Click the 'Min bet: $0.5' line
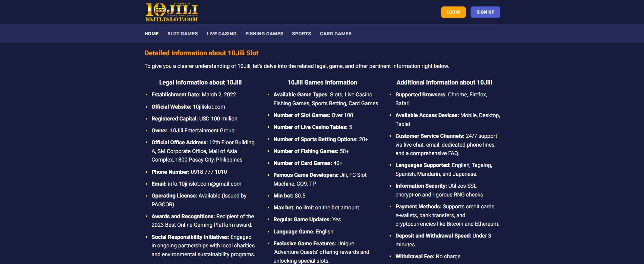This screenshot has height=264, width=644. pos(289,195)
